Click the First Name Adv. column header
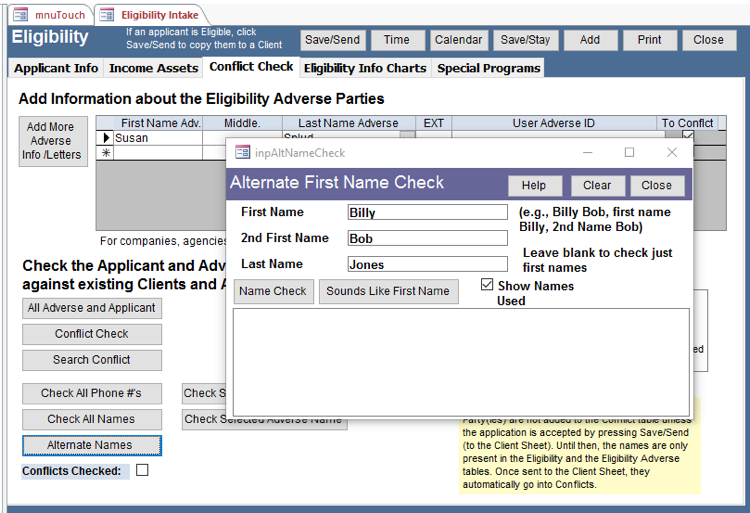Viewport: 750px width, 513px height. pyautogui.click(x=158, y=123)
